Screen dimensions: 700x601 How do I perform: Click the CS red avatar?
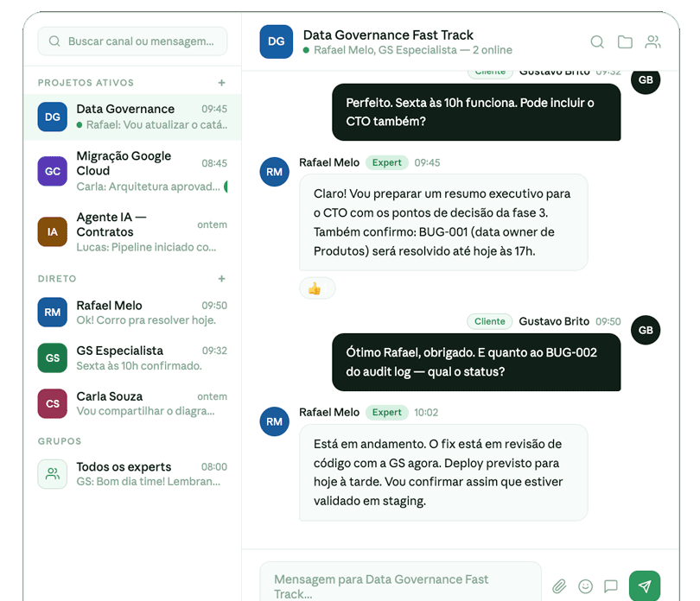[x=52, y=403]
